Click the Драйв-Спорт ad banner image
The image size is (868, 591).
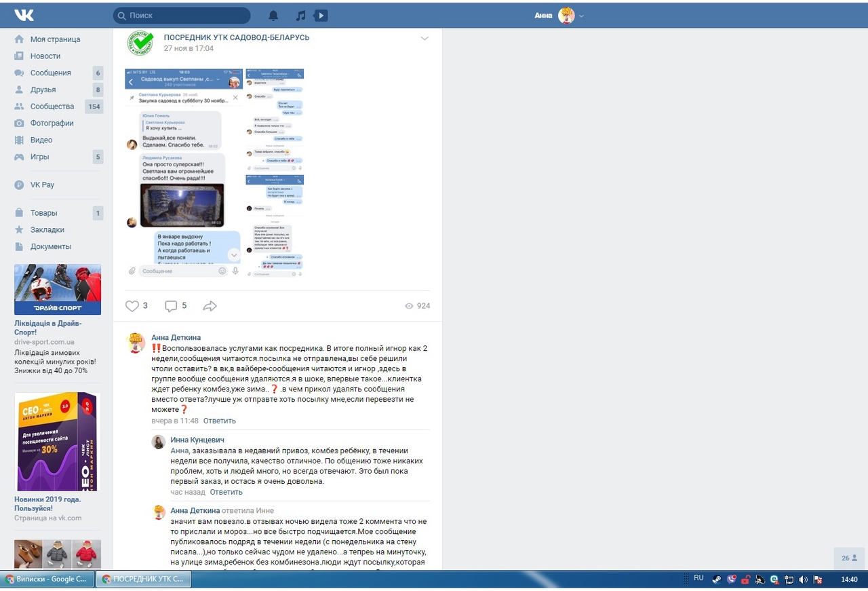tap(58, 289)
